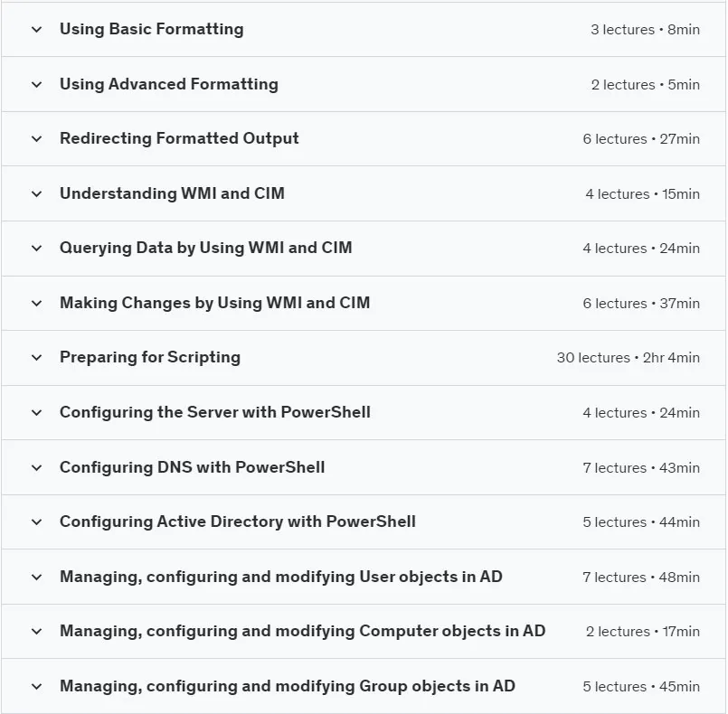Expand Querying Data by Using WMI and CIM arrow
Image resolution: width=728 pixels, height=714 pixels.
point(37,249)
